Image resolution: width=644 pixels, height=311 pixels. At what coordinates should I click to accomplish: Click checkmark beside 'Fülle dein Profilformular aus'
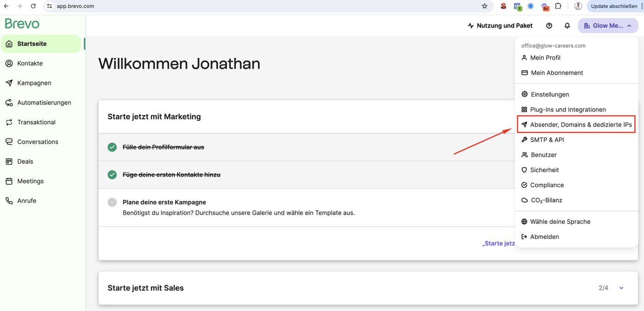tap(112, 147)
